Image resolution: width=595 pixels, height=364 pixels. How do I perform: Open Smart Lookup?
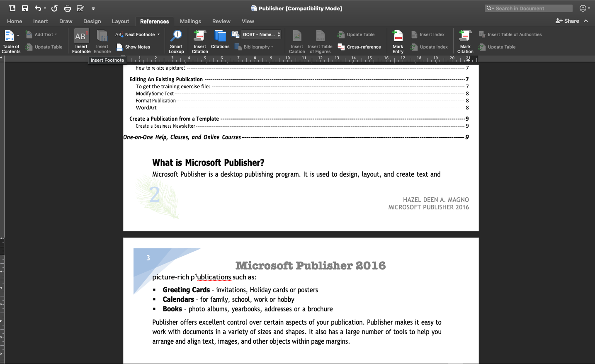tap(176, 41)
